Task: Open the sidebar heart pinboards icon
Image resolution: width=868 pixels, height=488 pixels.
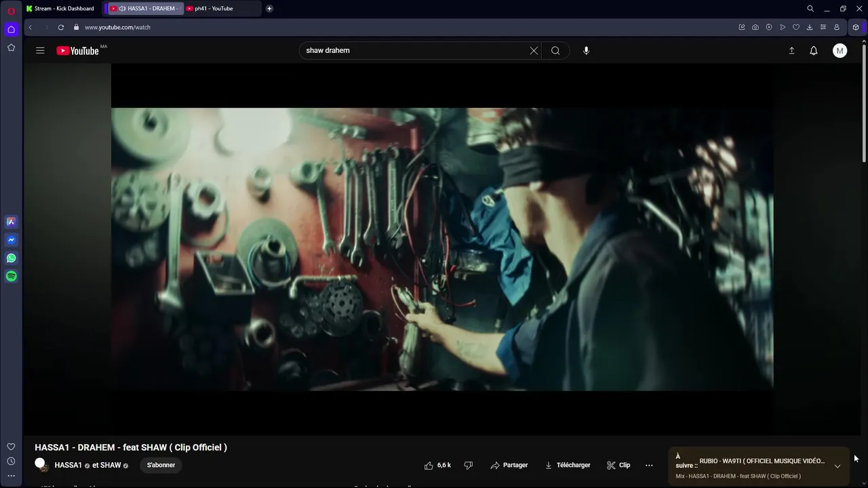Action: click(x=11, y=447)
